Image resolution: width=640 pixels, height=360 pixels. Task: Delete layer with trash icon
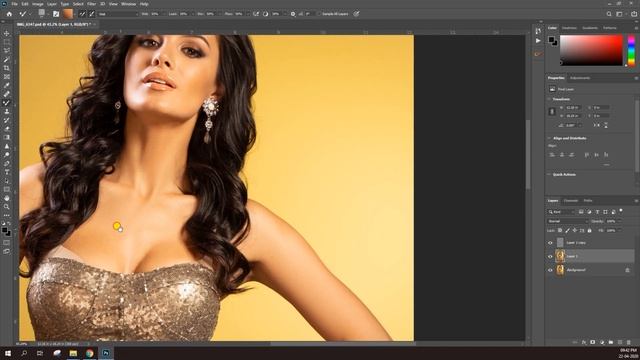[x=629, y=342]
